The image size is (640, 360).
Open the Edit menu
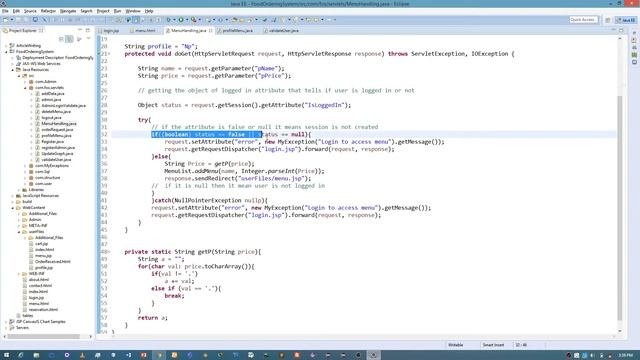tap(16, 11)
